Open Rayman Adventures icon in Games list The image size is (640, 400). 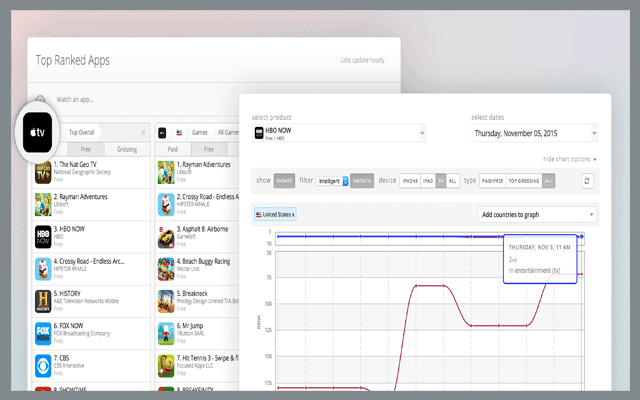pos(166,172)
